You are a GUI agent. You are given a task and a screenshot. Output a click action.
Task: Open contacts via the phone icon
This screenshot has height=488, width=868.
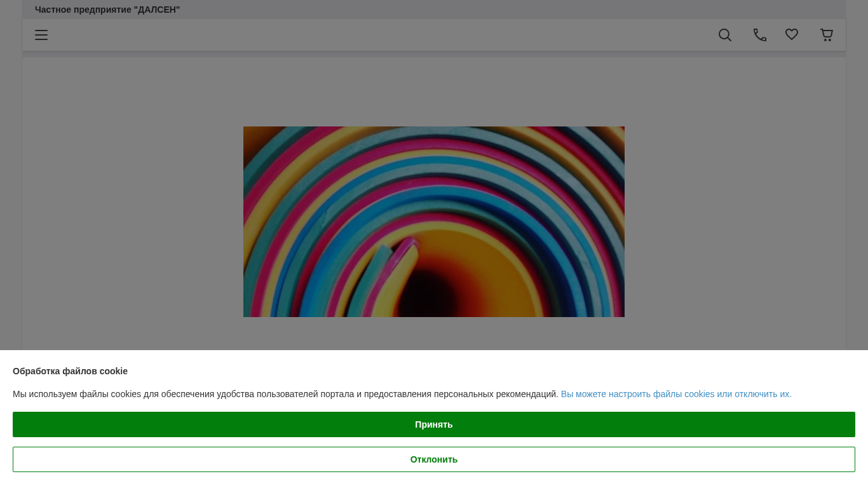point(759,35)
